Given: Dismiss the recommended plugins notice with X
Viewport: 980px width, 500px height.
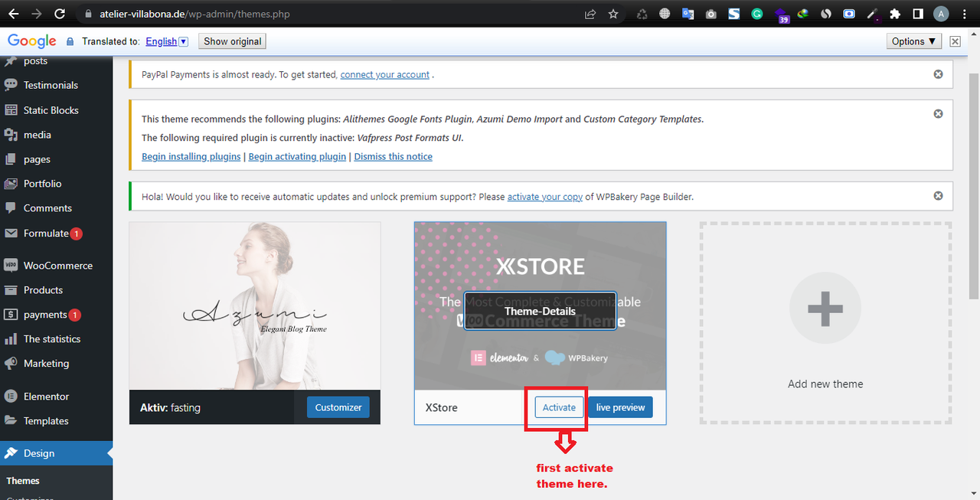Looking at the screenshot, I should pos(938,113).
